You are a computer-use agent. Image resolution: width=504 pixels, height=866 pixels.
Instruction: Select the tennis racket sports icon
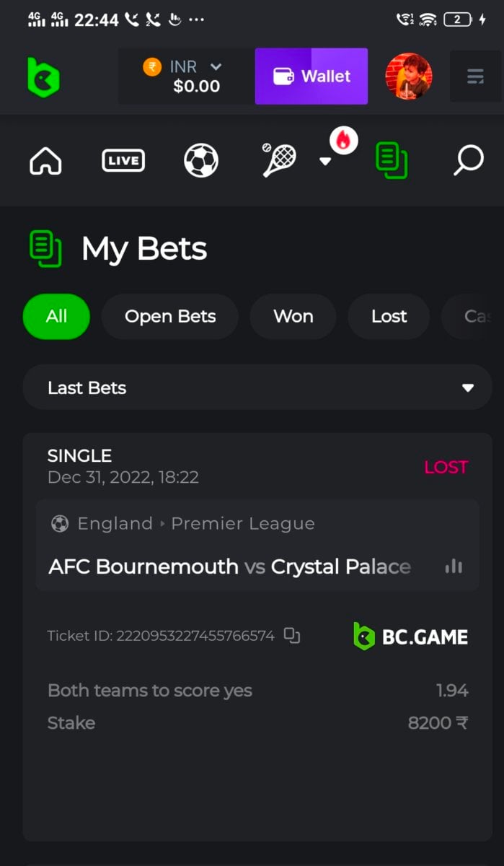point(279,160)
